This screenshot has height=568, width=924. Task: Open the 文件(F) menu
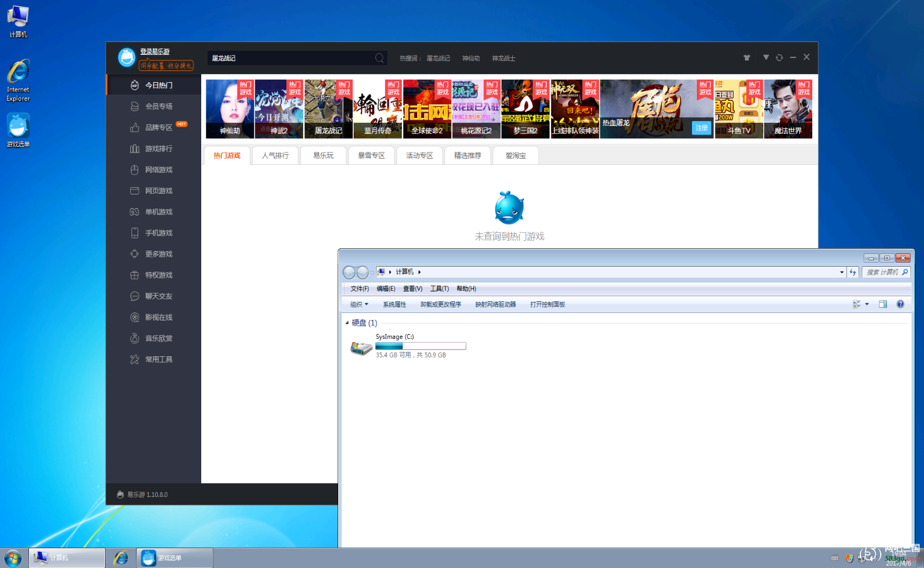(x=360, y=288)
